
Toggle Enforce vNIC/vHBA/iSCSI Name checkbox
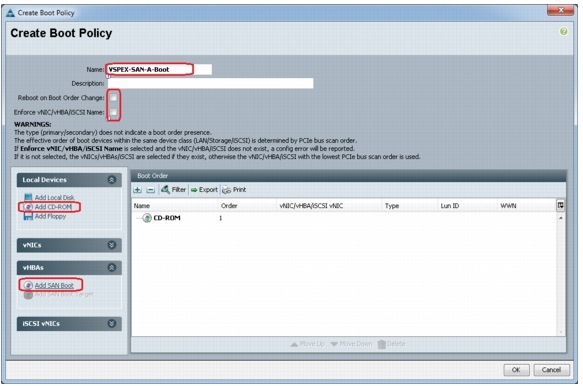[113, 112]
